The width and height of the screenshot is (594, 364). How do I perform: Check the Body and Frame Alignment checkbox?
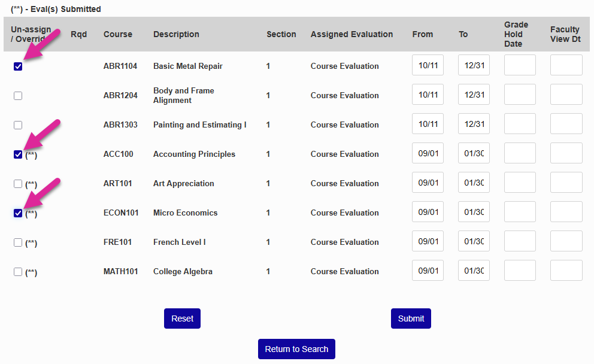point(18,96)
